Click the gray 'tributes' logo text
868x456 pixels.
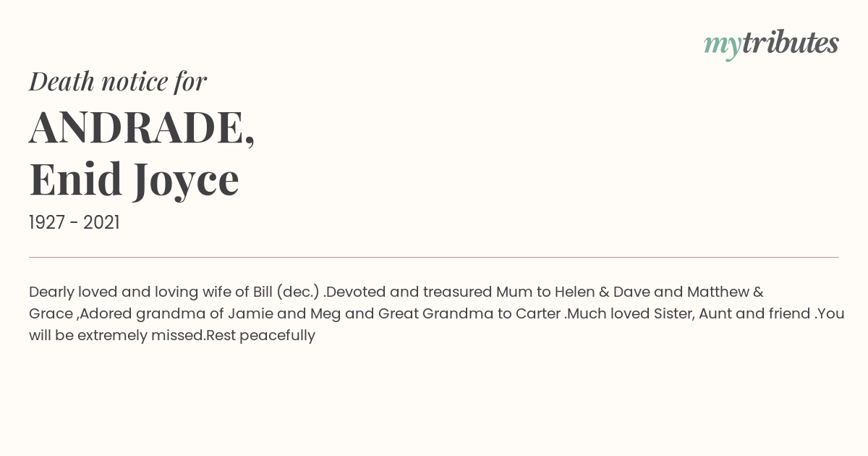click(791, 43)
